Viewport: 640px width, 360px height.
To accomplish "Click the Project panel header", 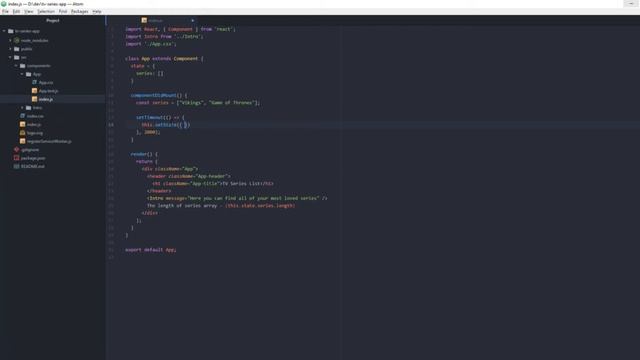I will 53,20.
